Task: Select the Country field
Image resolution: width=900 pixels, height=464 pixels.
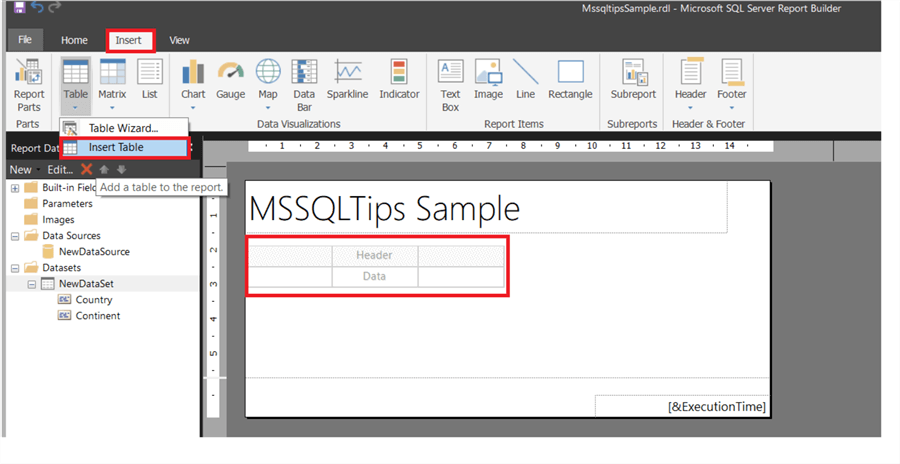Action: (94, 300)
